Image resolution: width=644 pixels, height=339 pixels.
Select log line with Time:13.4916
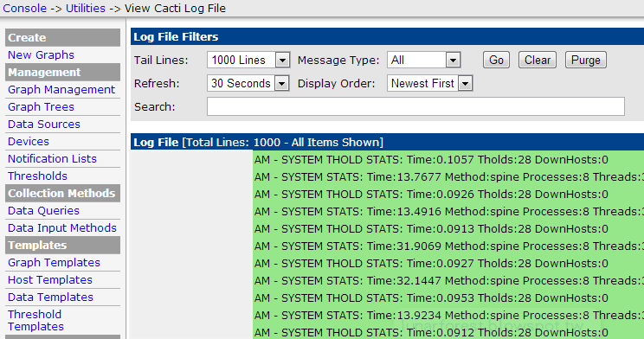tap(448, 211)
